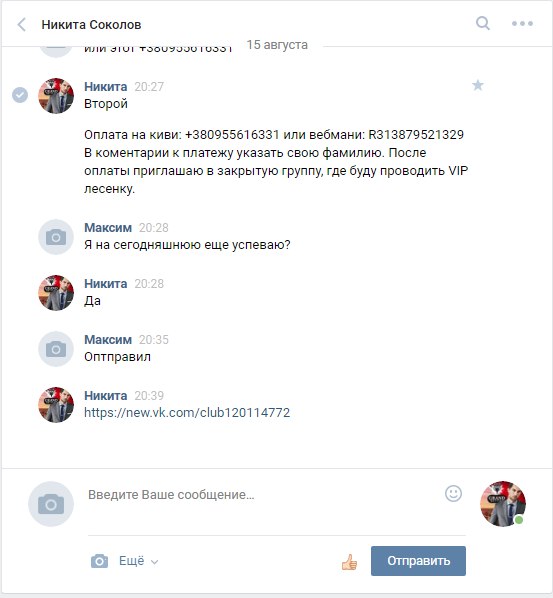Click sender name Максим at 20:35
The width and height of the screenshot is (553, 598).
[108, 339]
